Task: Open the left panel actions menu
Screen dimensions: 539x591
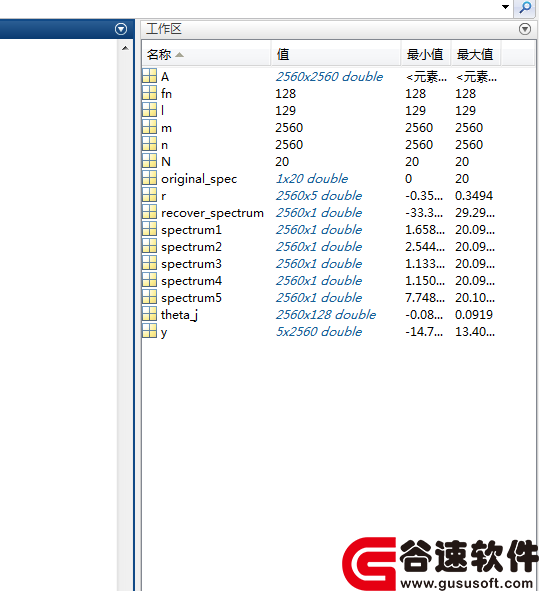Action: click(121, 29)
